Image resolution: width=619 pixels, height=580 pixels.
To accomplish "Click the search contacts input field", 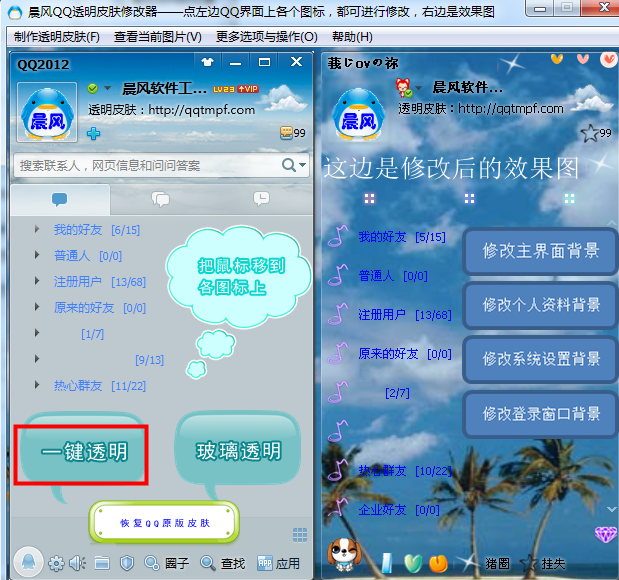I will [x=161, y=165].
